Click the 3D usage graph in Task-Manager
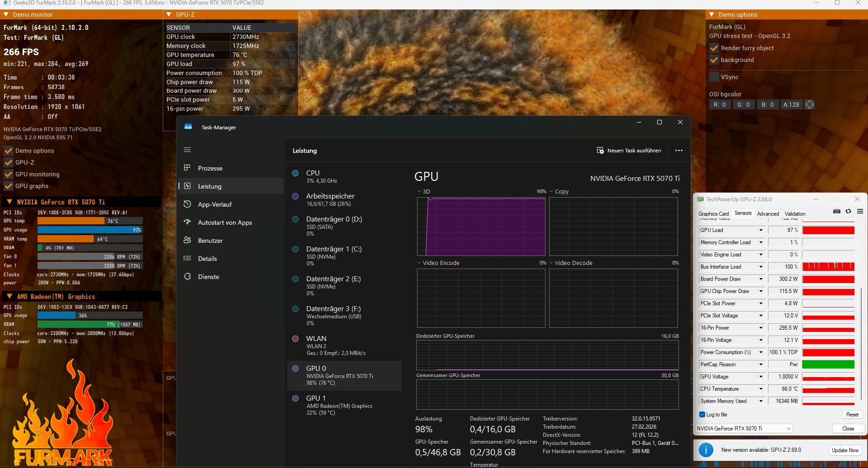 point(481,227)
